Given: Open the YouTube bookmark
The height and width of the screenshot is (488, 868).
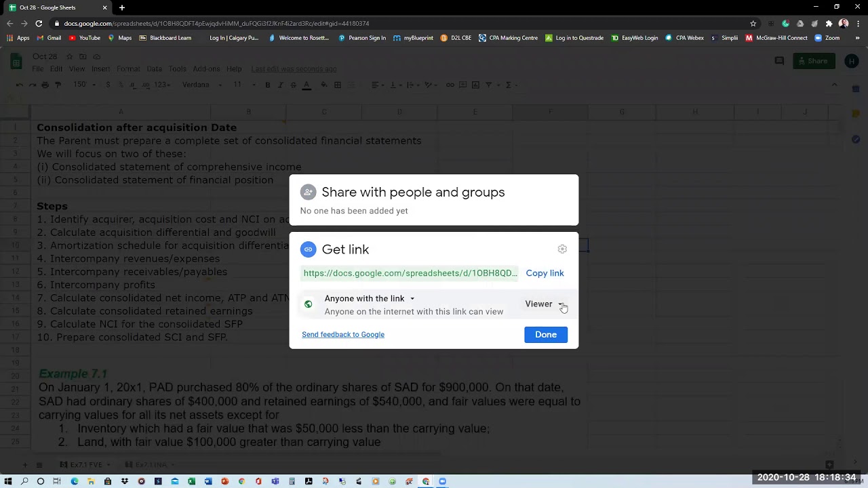Looking at the screenshot, I should [84, 38].
